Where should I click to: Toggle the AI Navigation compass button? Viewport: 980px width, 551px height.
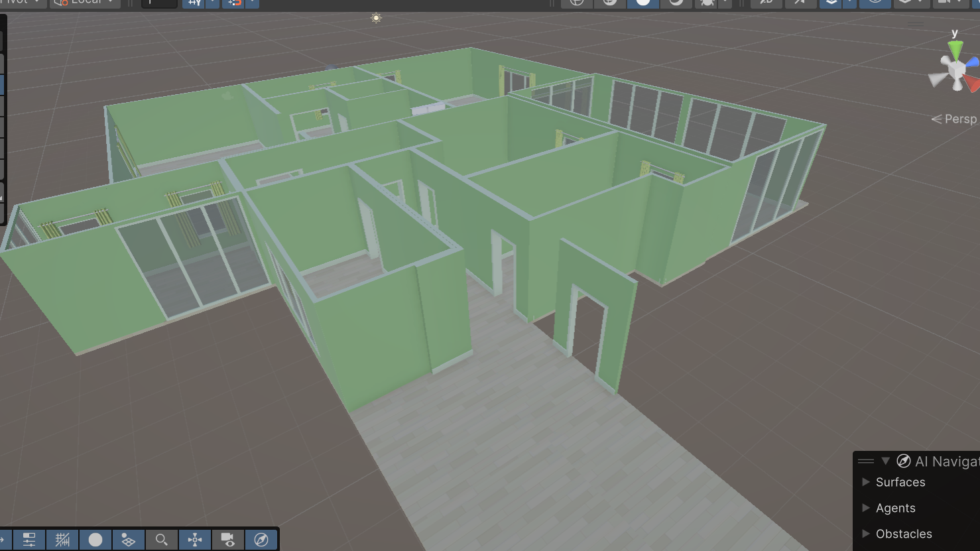[261, 540]
